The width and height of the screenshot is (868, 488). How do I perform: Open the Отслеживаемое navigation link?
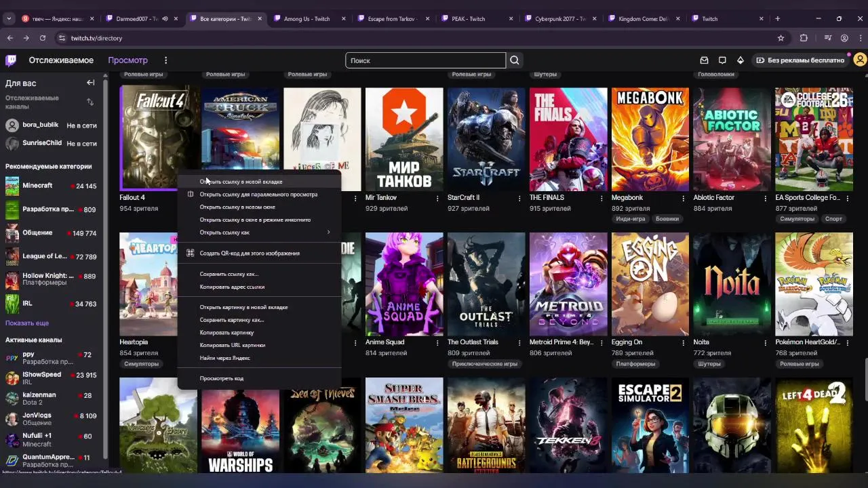[61, 60]
